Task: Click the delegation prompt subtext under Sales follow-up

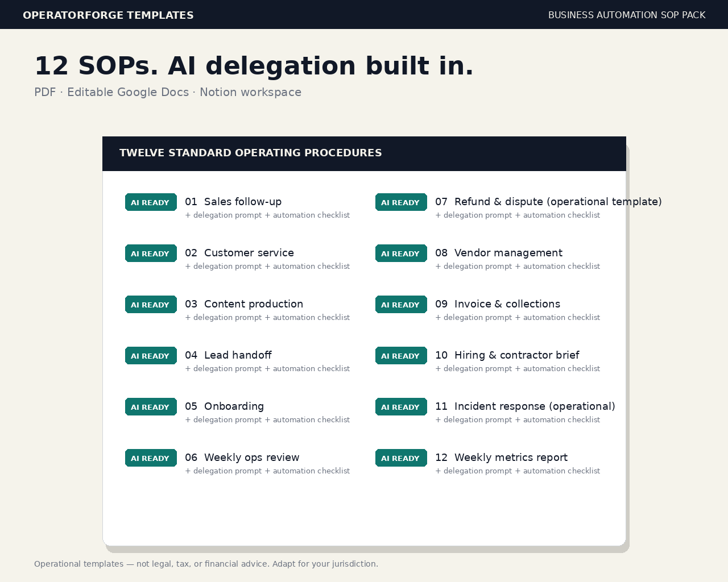Action: point(267,215)
